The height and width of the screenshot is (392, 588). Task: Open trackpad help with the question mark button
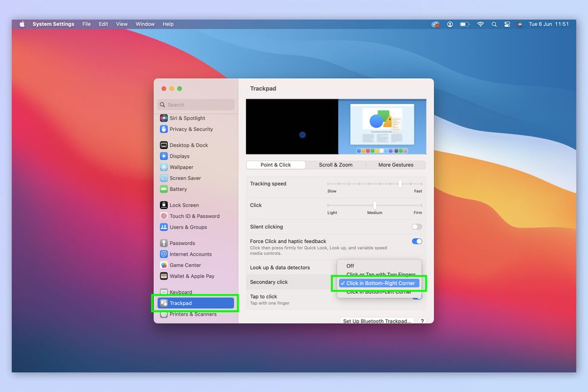[422, 322]
